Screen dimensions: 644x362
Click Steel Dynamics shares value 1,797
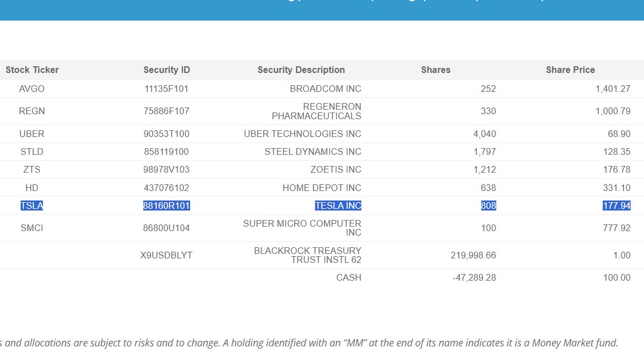click(x=485, y=151)
